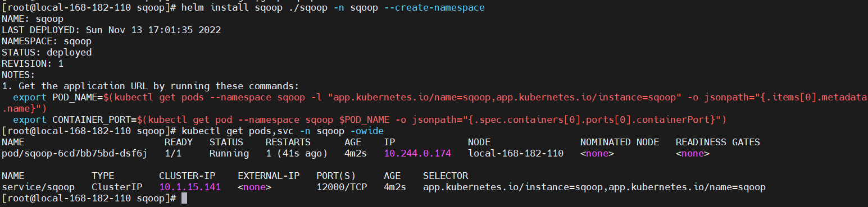Screen dimensions: 868x207
Task: Click the 'Get the application URL' note line
Action: (151, 86)
